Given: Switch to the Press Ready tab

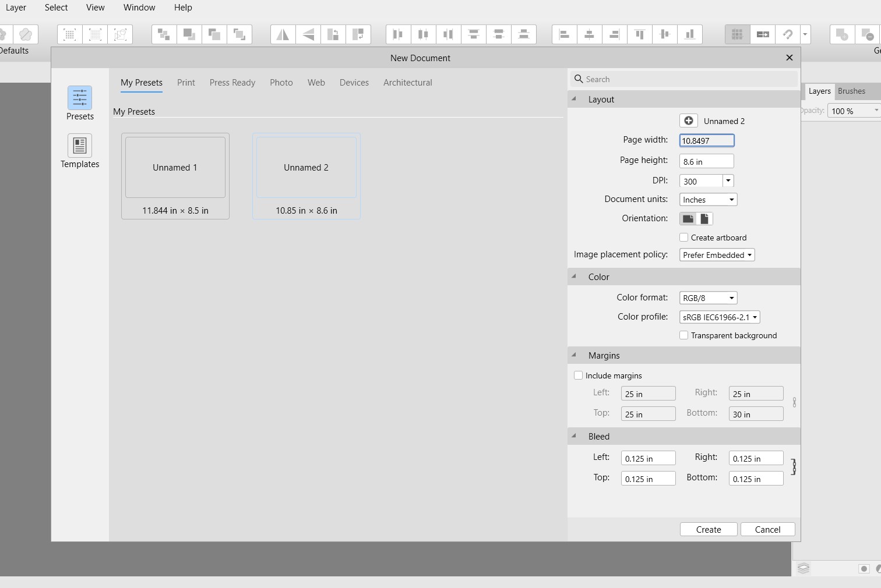Looking at the screenshot, I should coord(232,83).
